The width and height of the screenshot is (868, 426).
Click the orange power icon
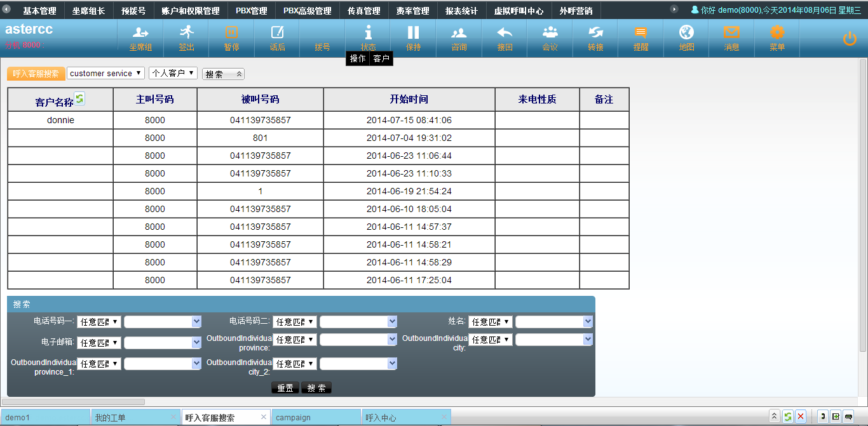[x=850, y=39]
